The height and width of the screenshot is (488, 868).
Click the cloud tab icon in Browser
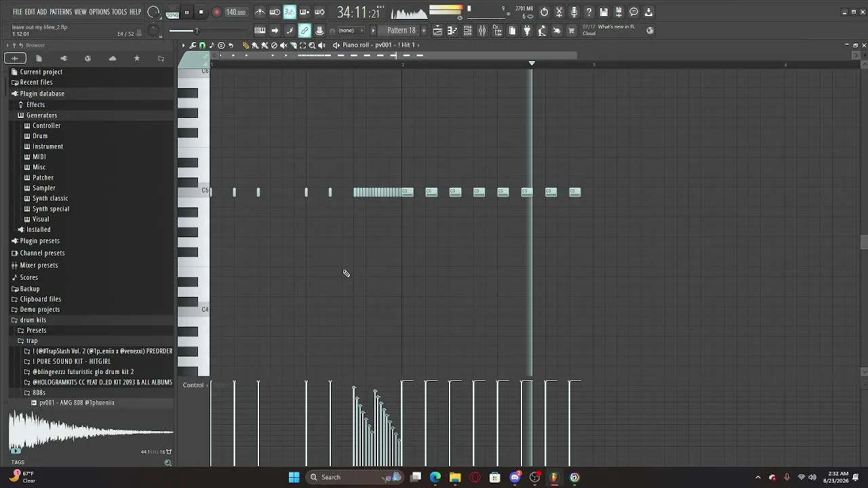coord(113,58)
